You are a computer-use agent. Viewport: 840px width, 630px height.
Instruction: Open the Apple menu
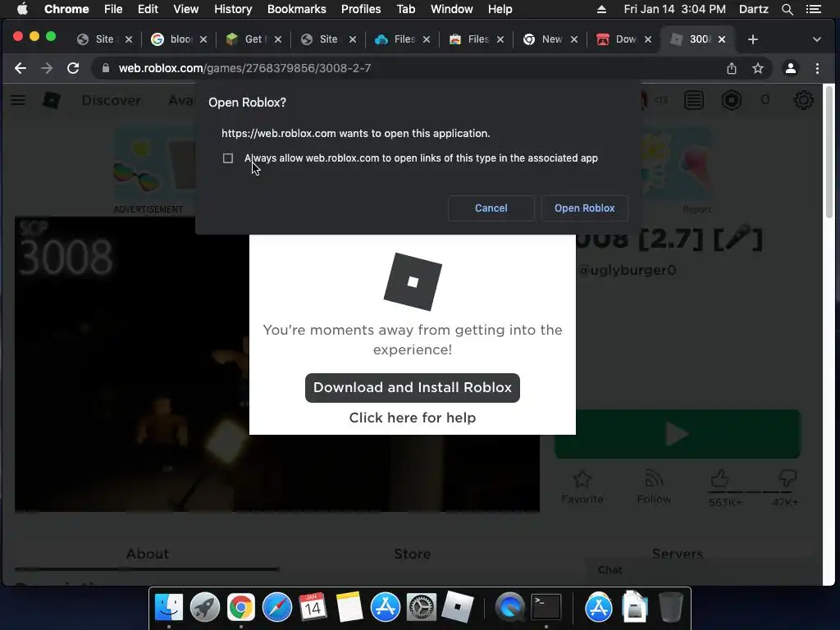coord(22,9)
